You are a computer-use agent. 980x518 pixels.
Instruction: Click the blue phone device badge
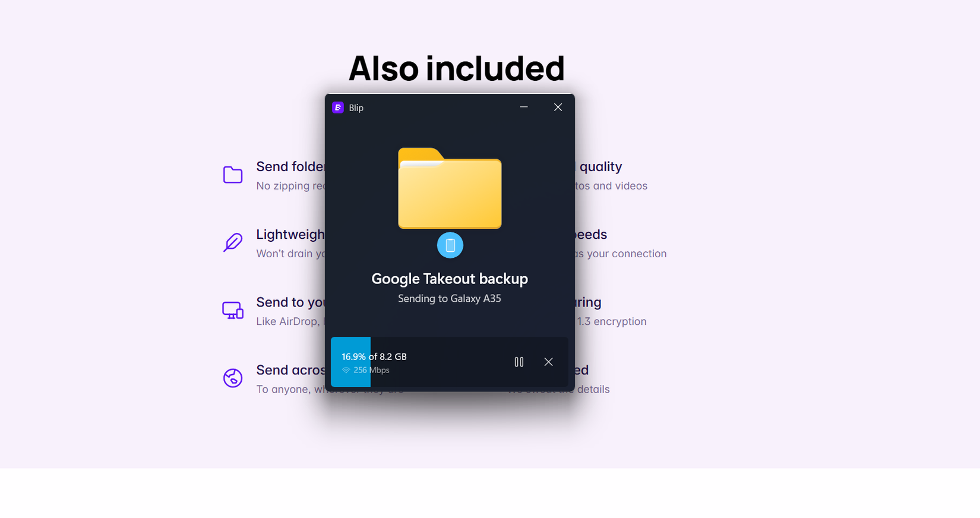coord(450,245)
